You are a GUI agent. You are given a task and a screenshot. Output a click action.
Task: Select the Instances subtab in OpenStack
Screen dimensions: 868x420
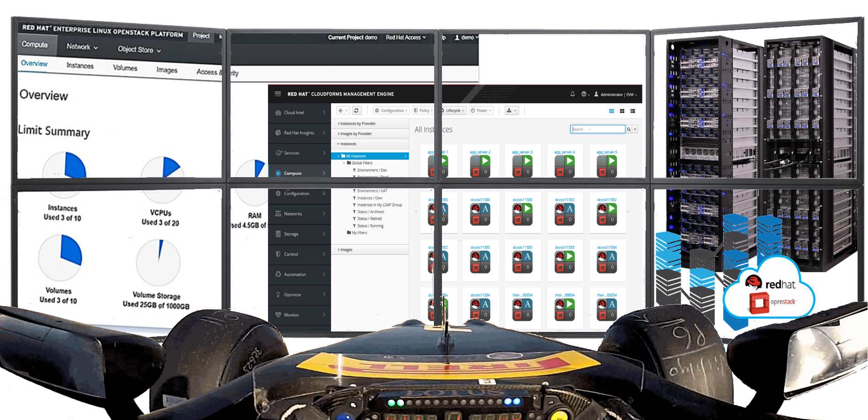click(80, 66)
